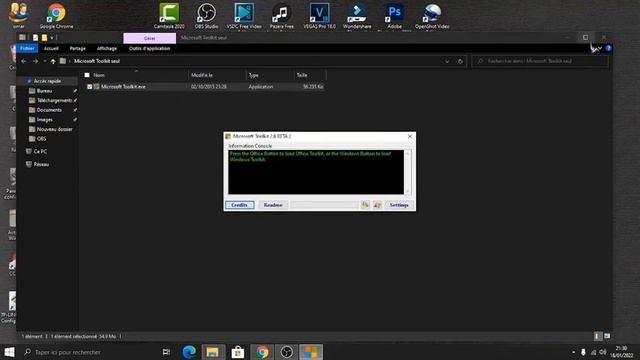
Task: Switch to the Affichage ribbon tab
Action: pos(107,48)
